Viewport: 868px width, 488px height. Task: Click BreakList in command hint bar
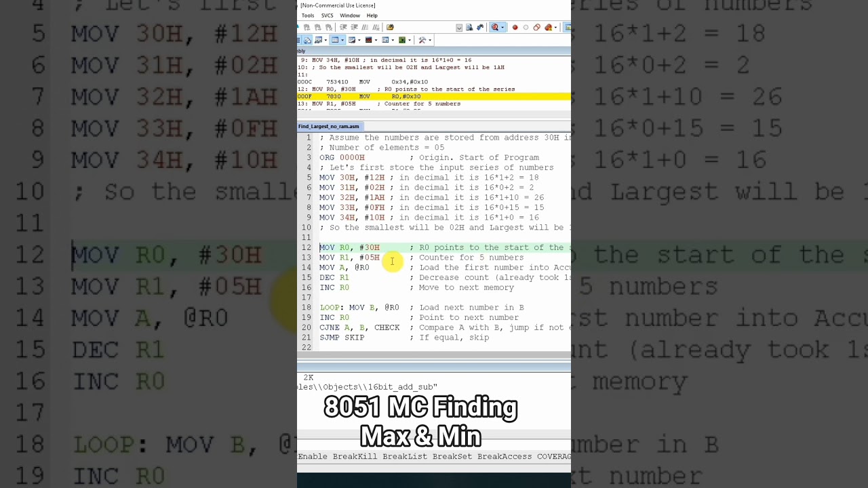(x=405, y=456)
